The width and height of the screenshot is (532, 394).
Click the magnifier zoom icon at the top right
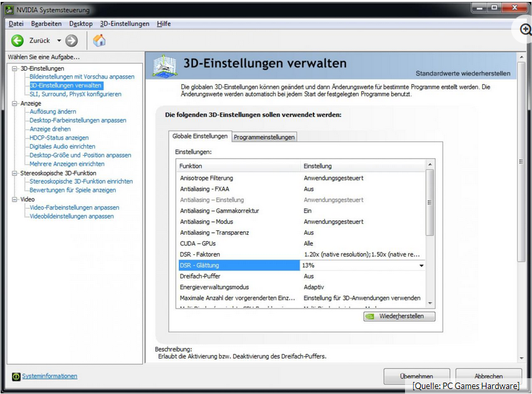coord(526,30)
